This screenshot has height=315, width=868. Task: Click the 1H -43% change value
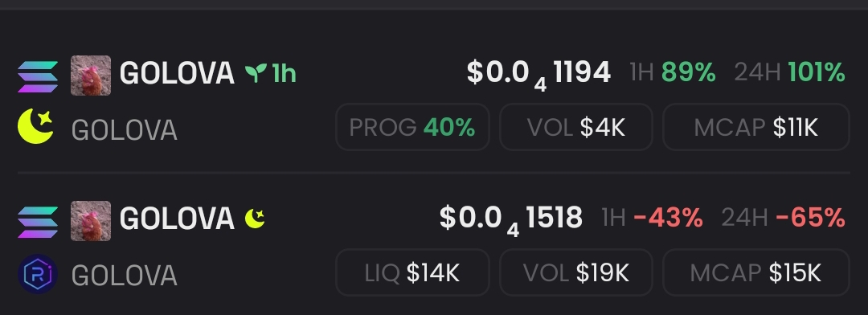point(668,218)
